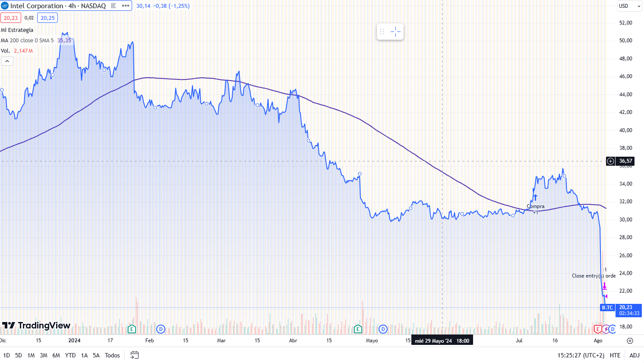Select the Todos date range
The image size is (644, 363).
[x=112, y=355]
